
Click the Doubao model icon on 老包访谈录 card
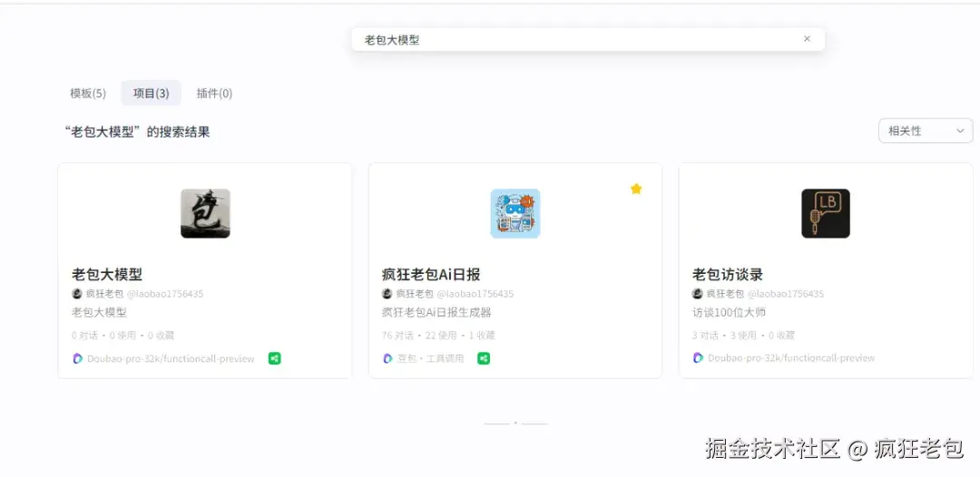coord(698,358)
